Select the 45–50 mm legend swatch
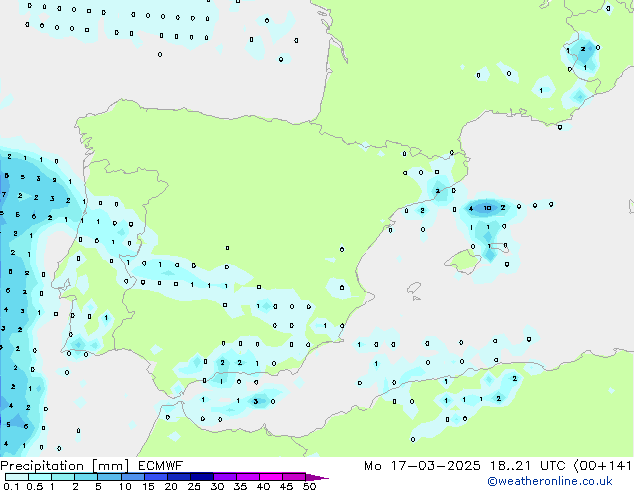Screen dimensions: 634x490 (x=294, y=477)
